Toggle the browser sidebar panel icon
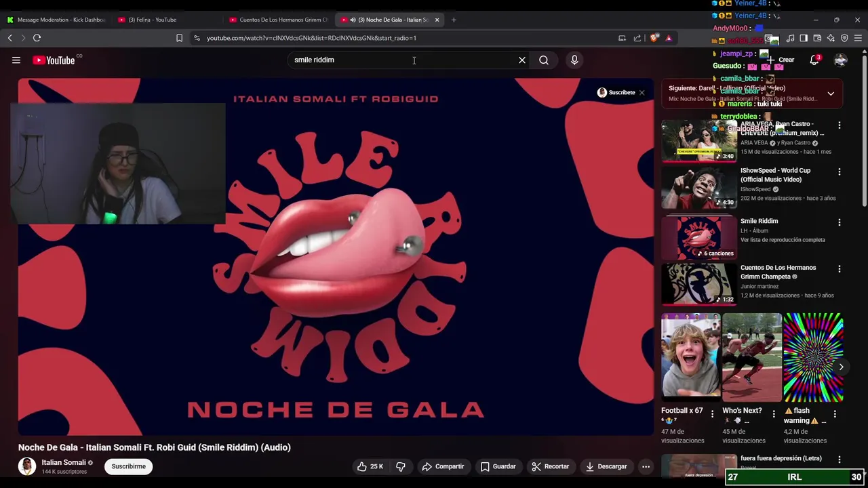The image size is (868, 488). [804, 39]
